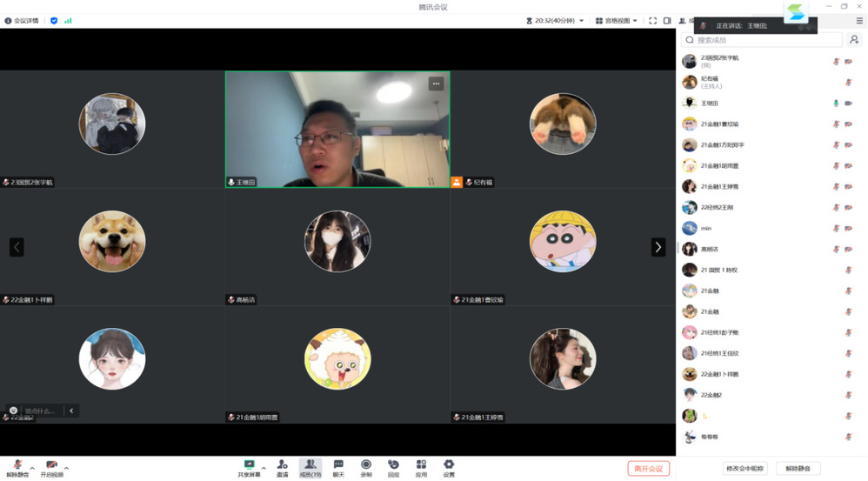The width and height of the screenshot is (868, 481).
Task: Open more options on 王继田's video tile
Action: [x=436, y=84]
